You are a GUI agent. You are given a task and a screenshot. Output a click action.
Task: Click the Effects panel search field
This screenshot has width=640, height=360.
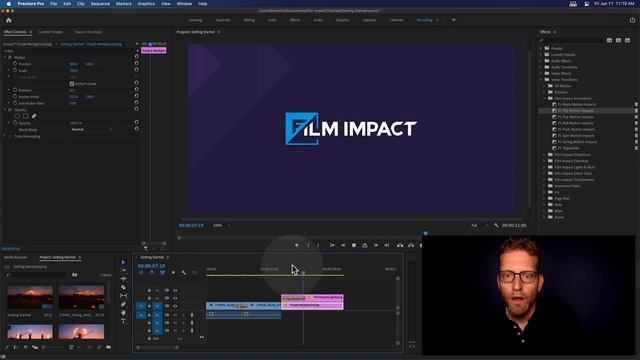coord(571,40)
